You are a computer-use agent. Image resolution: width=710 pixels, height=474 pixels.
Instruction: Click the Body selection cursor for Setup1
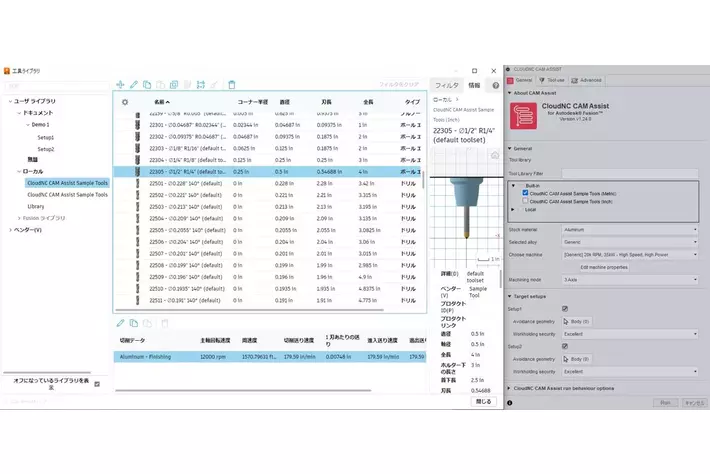click(567, 321)
